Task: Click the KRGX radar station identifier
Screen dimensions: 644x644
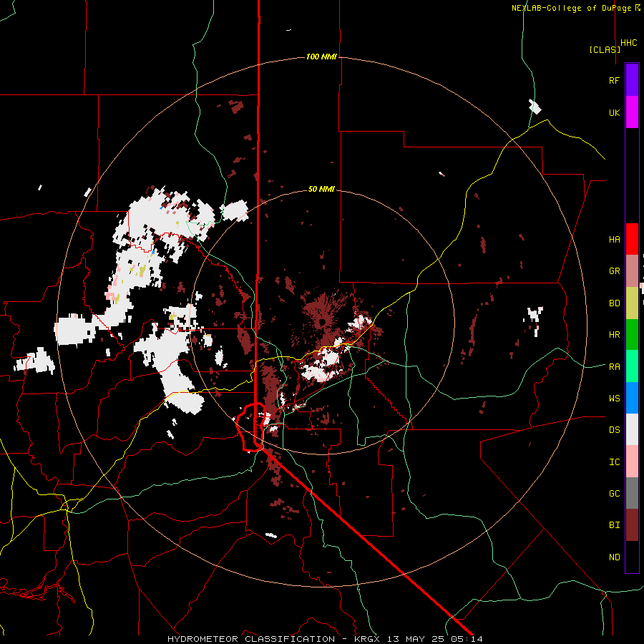Action: (x=368, y=639)
